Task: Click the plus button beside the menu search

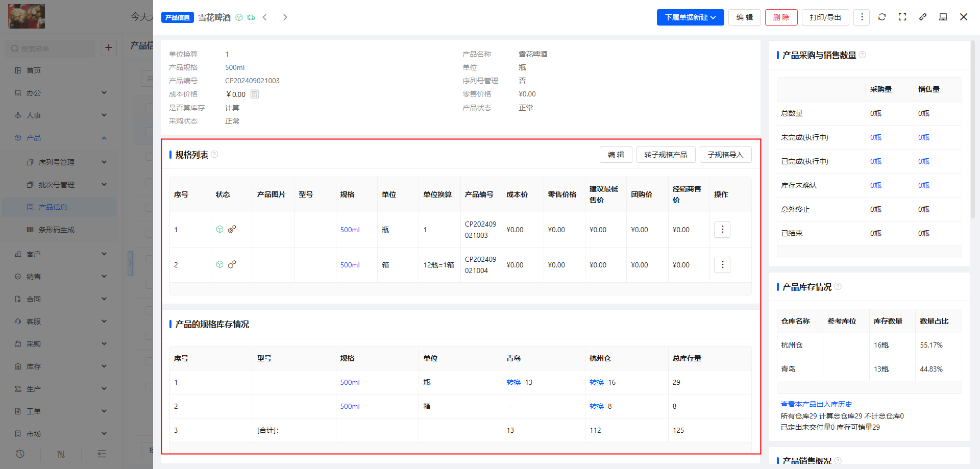Action: tap(109, 48)
